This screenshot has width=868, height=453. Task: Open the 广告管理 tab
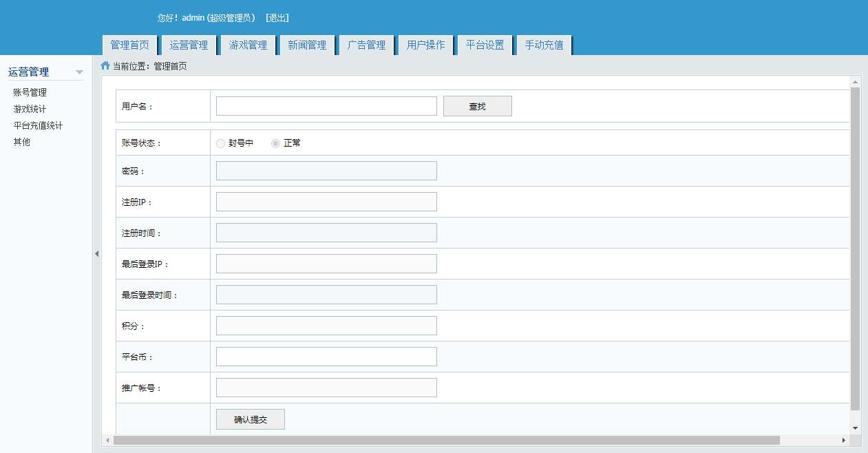pos(366,44)
